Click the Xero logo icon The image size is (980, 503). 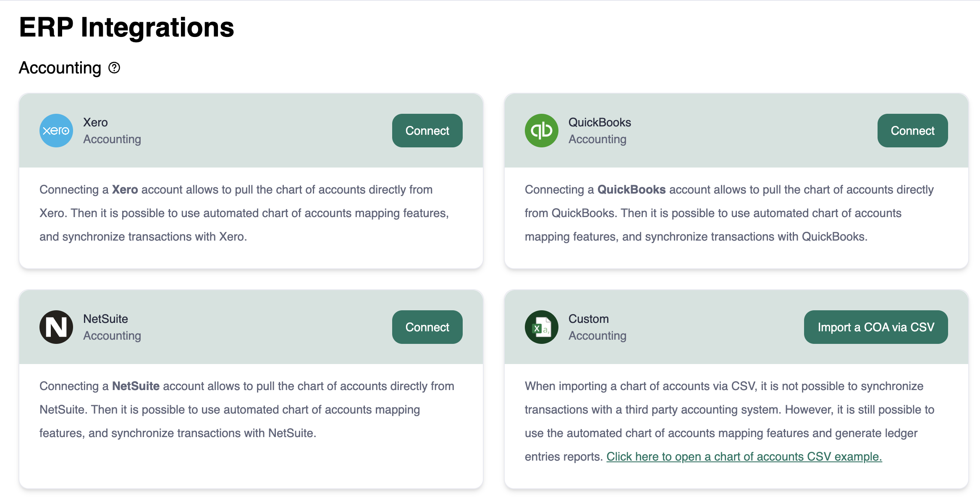pos(56,131)
